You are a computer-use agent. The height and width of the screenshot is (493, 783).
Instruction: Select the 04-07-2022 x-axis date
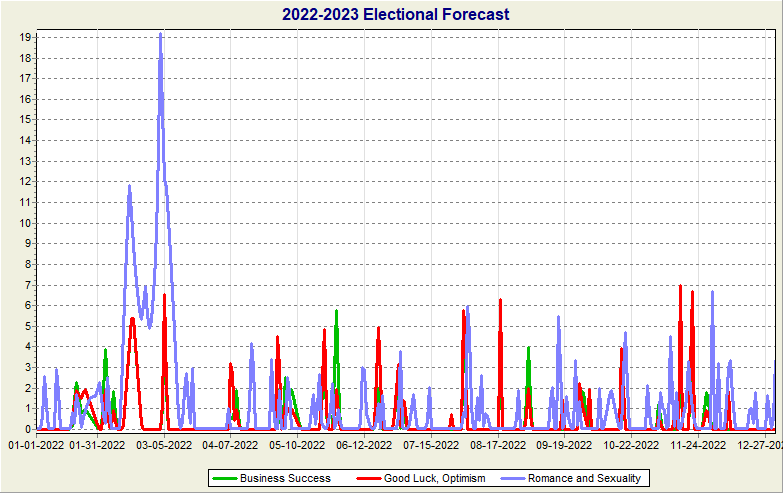231,444
